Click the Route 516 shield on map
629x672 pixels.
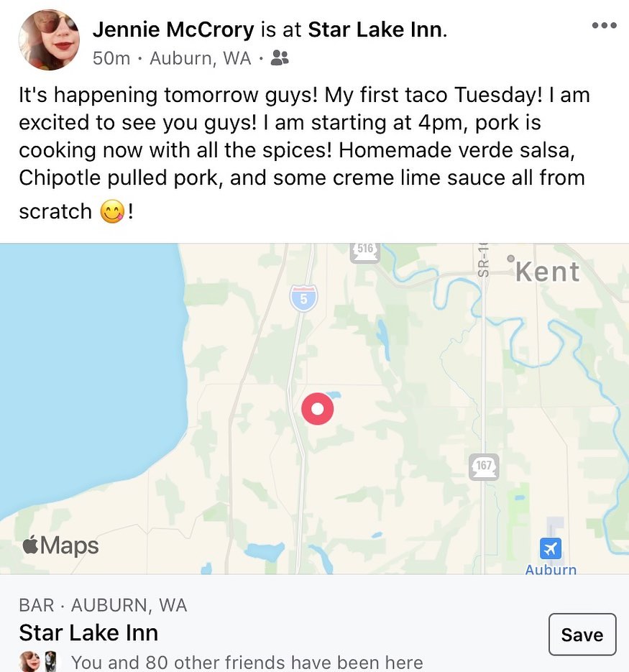(365, 251)
